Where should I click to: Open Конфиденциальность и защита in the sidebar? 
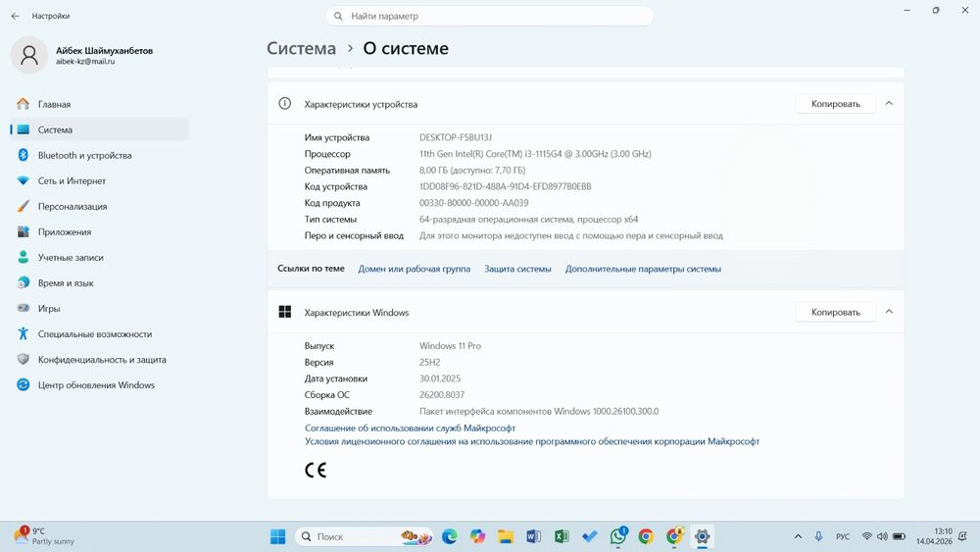[x=100, y=360]
